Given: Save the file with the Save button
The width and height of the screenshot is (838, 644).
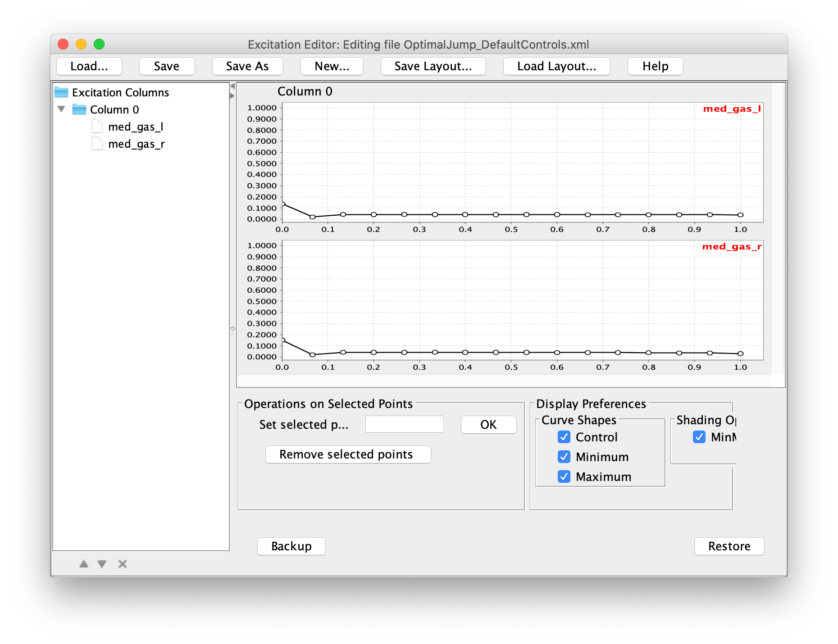Looking at the screenshot, I should (x=167, y=66).
